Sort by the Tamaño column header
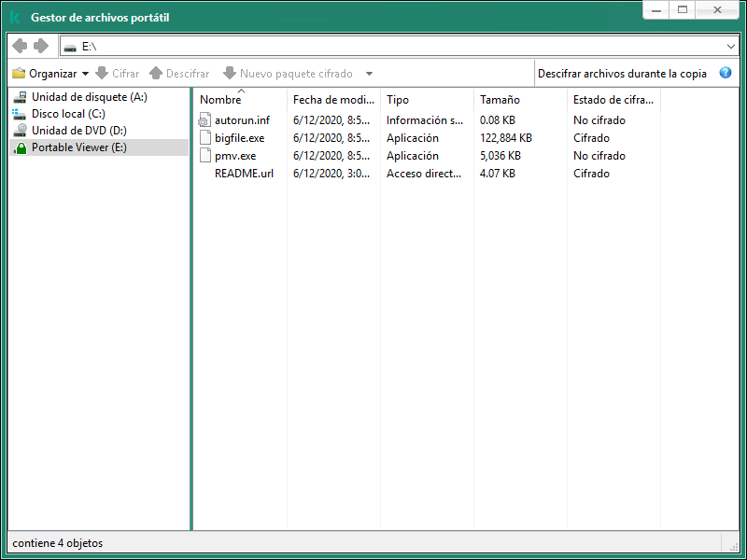 500,100
